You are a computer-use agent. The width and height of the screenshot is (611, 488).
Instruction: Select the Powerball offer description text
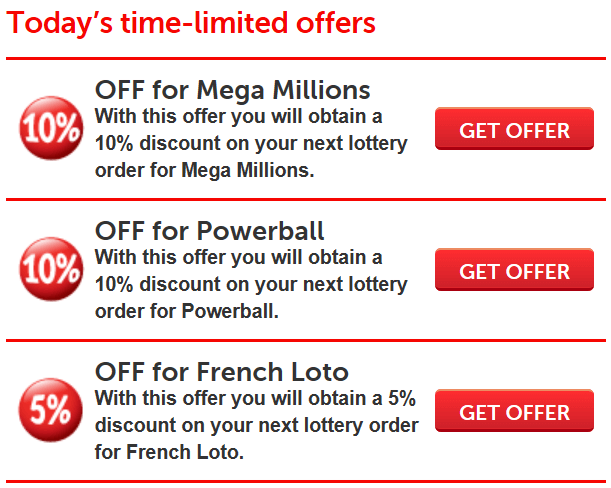tap(251, 285)
